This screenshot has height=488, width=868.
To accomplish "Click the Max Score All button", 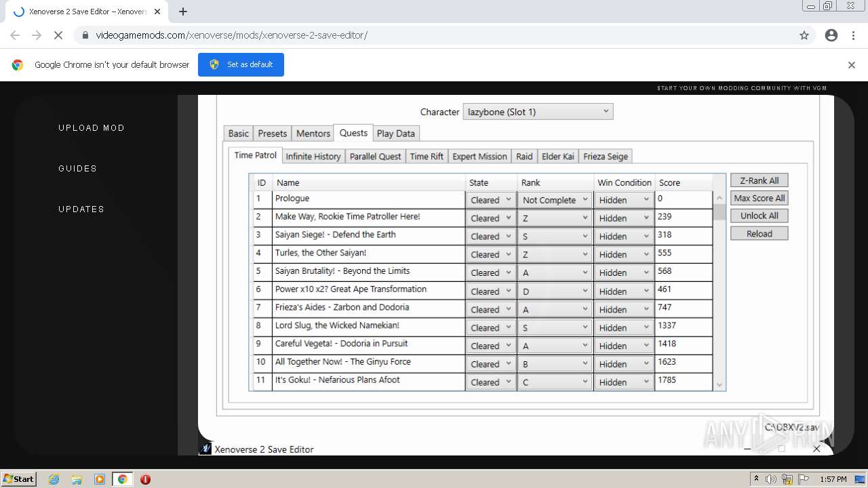I will click(x=759, y=198).
